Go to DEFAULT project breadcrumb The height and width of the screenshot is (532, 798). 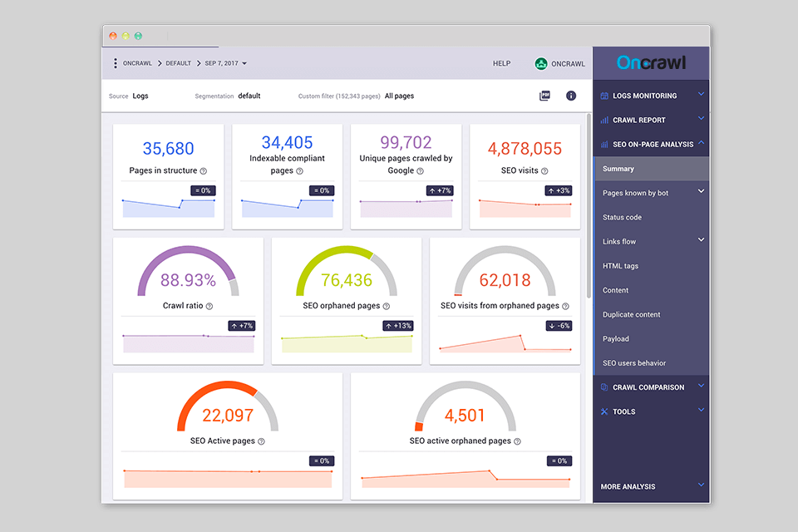[x=178, y=63]
